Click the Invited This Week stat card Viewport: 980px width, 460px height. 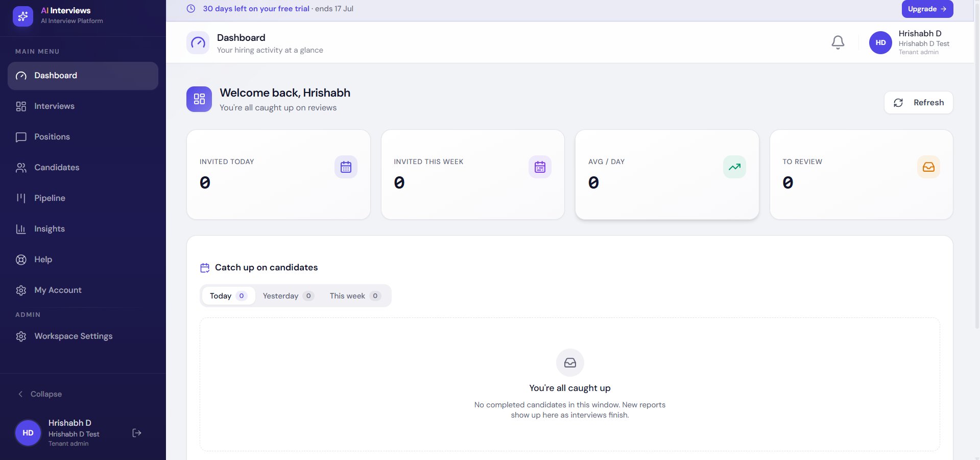tap(473, 175)
